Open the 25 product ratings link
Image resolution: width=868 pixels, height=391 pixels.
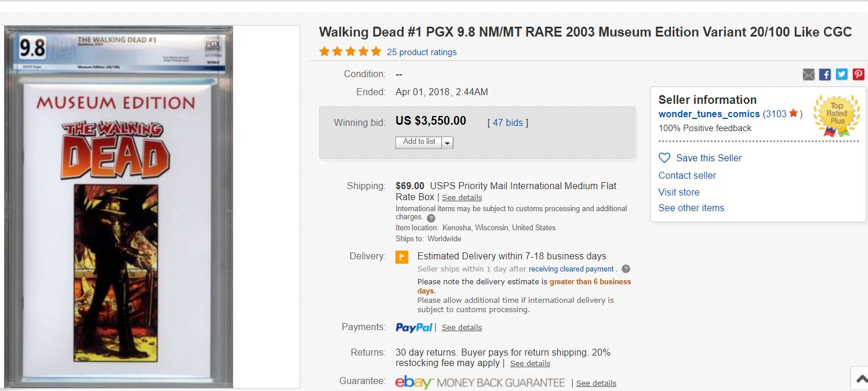422,52
